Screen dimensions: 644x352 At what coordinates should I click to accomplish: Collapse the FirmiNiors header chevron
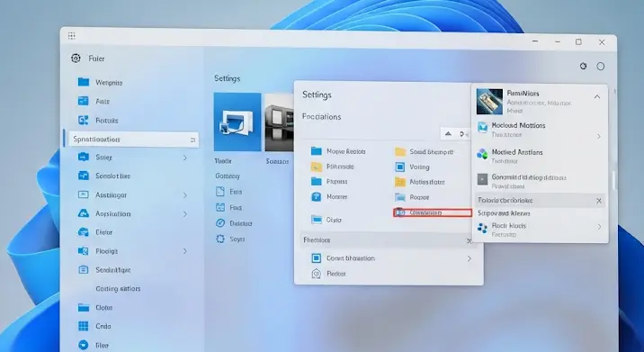tap(596, 97)
